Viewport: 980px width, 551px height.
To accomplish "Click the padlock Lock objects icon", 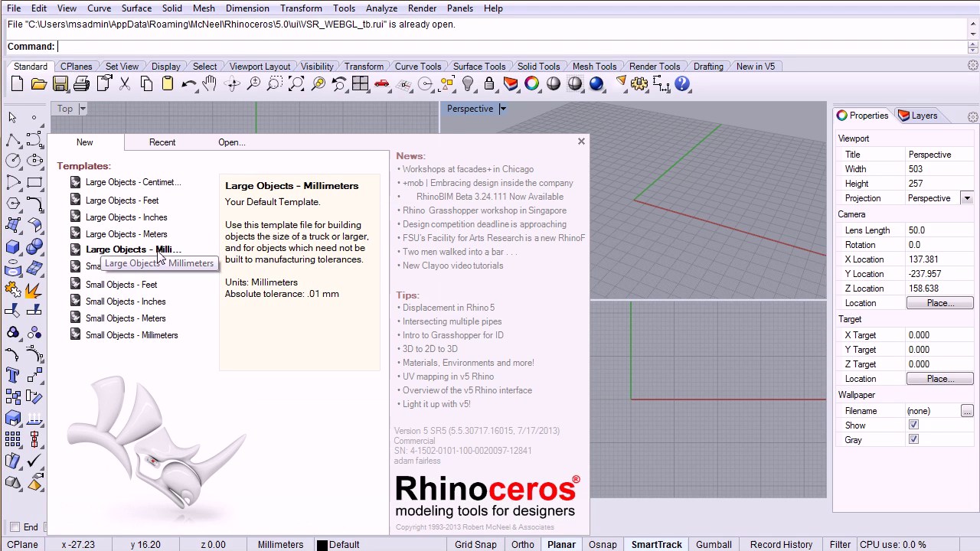I will pos(489,84).
